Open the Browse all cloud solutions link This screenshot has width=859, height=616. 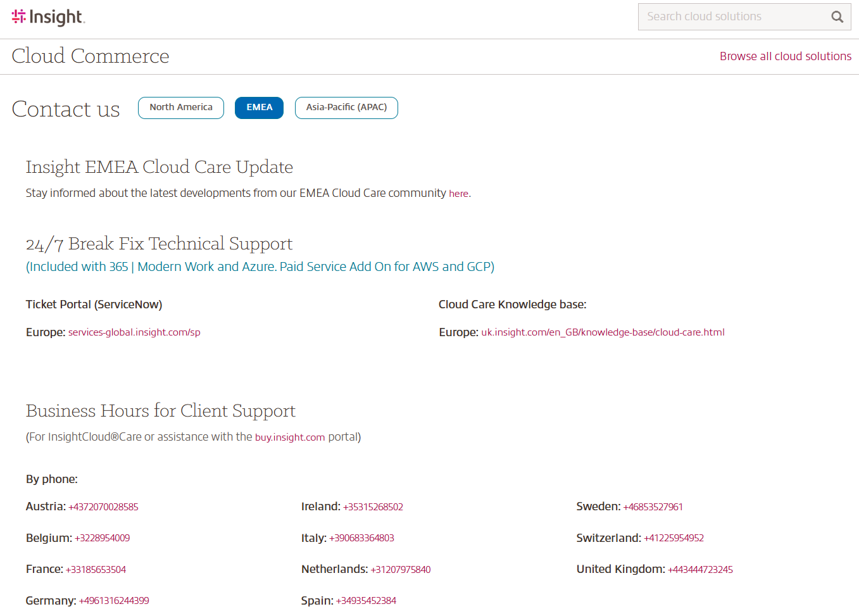786,56
